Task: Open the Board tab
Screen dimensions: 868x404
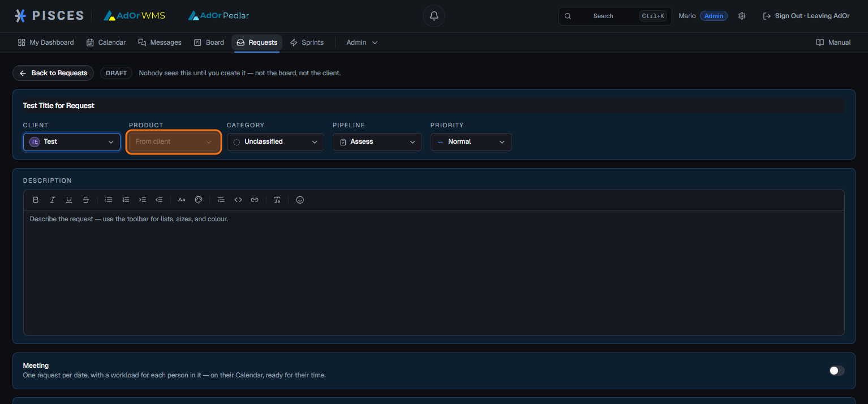Action: pos(209,42)
